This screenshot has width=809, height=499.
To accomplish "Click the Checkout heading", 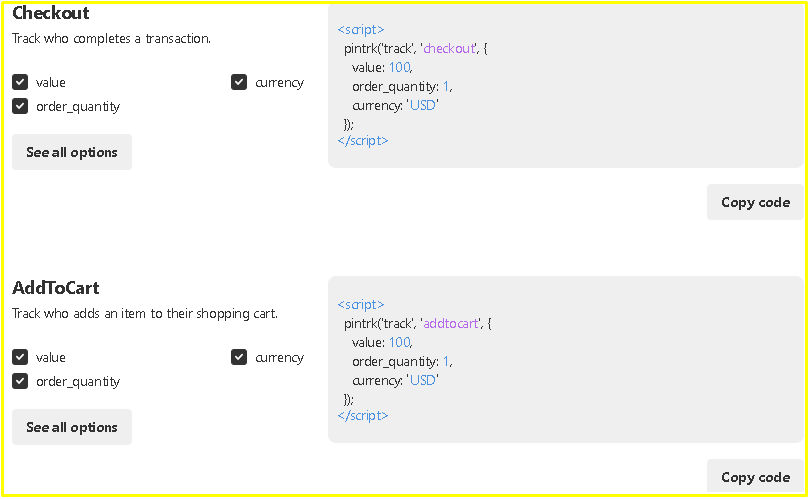I will pyautogui.click(x=51, y=13).
